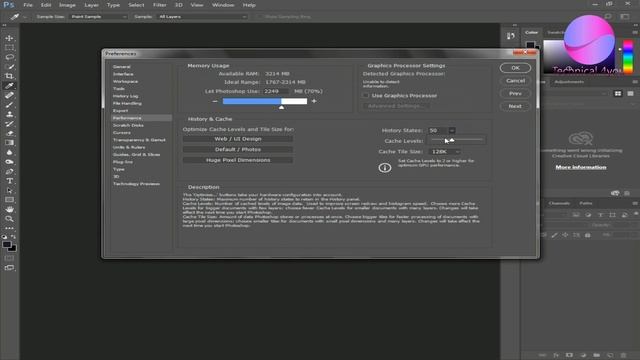640x360 pixels.
Task: Click the Next button
Action: pos(515,106)
